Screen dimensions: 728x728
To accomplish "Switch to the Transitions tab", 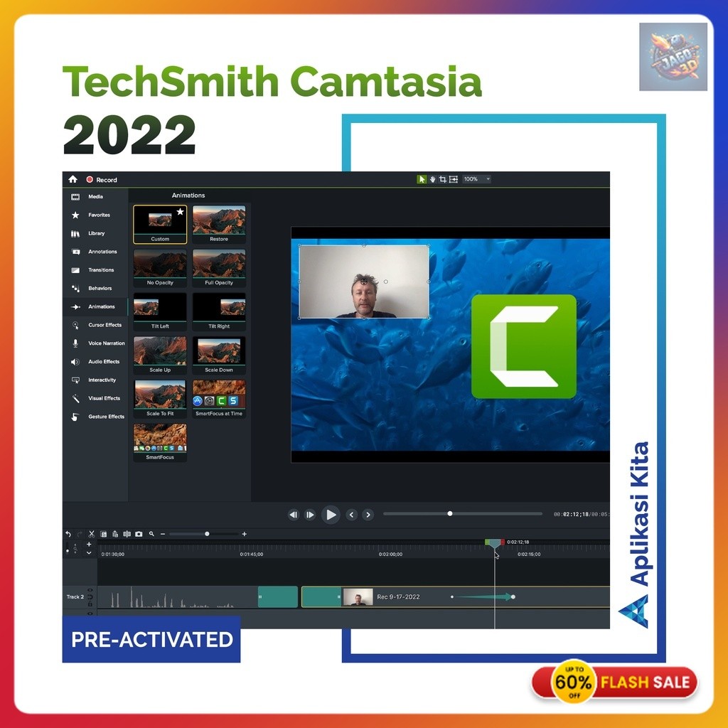I will click(96, 269).
